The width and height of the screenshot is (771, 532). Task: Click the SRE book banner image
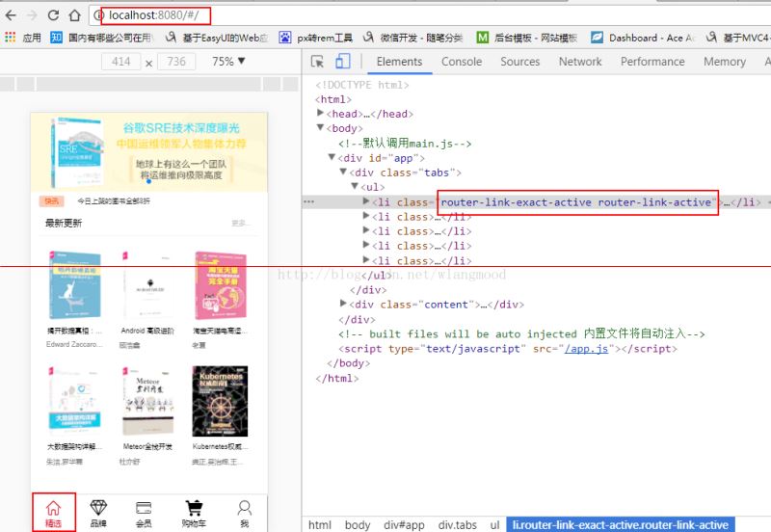(x=149, y=152)
